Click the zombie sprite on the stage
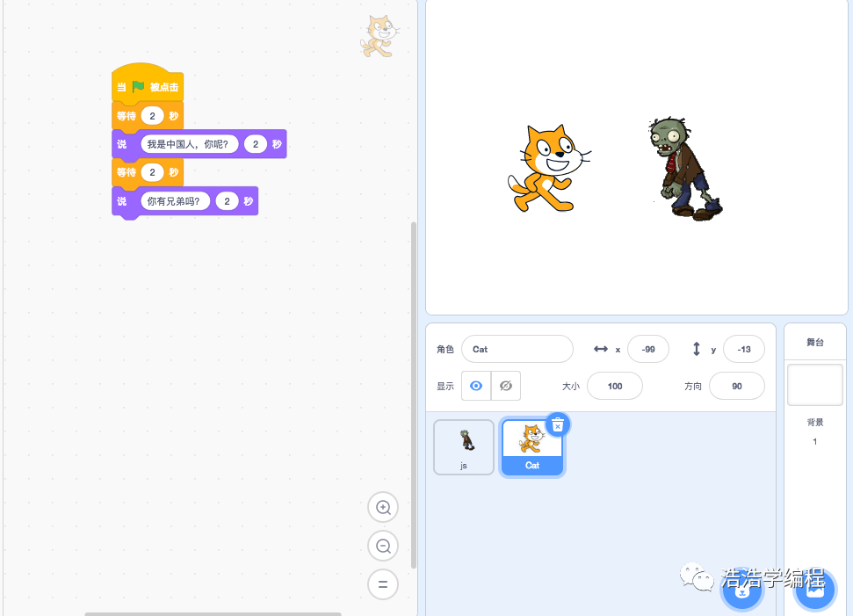 point(685,169)
